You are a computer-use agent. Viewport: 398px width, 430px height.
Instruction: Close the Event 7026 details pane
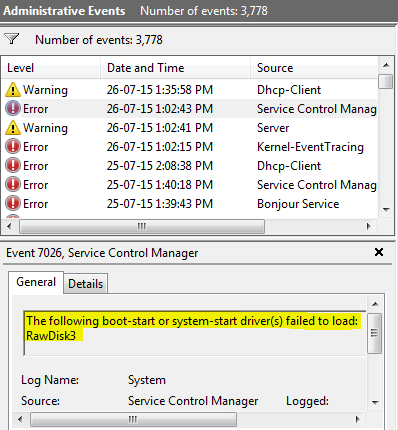click(x=379, y=252)
